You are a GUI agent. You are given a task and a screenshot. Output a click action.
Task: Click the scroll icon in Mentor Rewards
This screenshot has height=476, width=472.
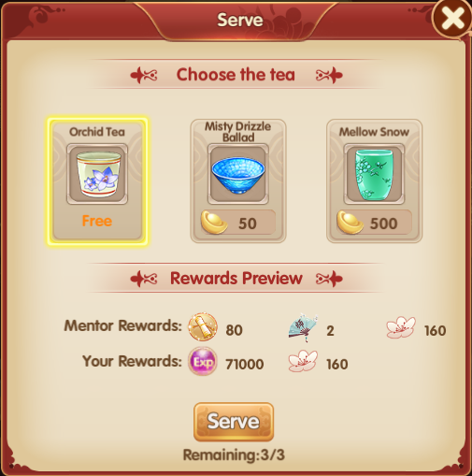[203, 327]
